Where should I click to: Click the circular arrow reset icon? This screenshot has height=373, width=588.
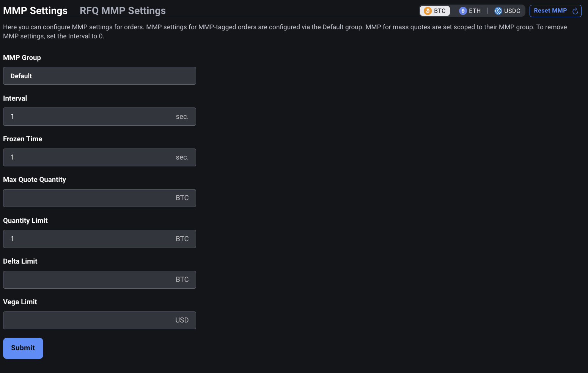pos(575,11)
